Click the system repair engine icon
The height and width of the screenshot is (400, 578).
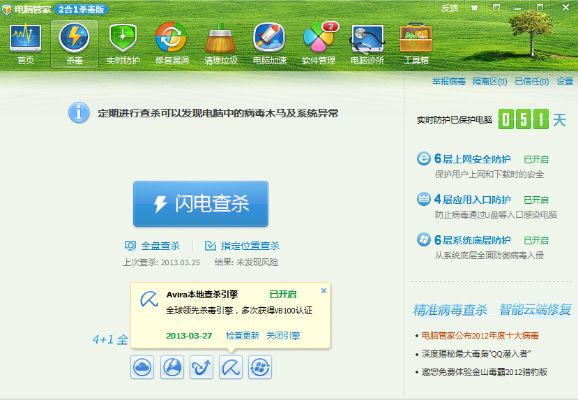(260, 367)
